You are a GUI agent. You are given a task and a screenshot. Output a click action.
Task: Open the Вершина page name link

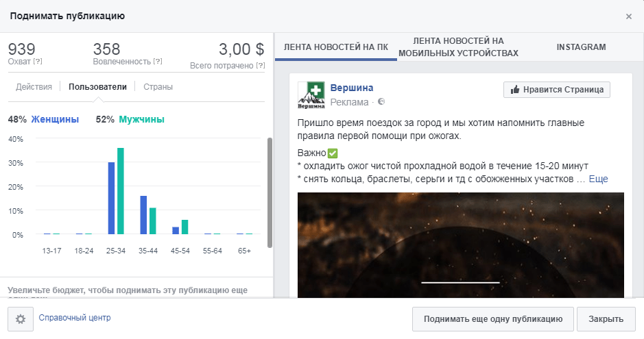[352, 88]
